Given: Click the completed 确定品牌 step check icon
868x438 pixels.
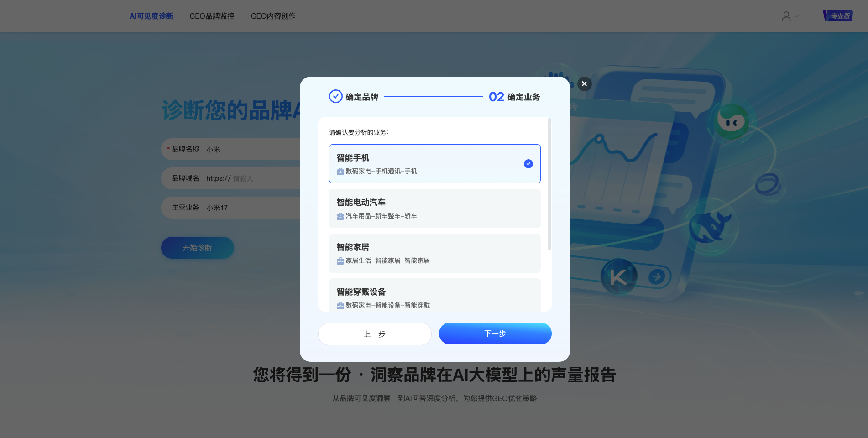Looking at the screenshot, I should pos(336,96).
